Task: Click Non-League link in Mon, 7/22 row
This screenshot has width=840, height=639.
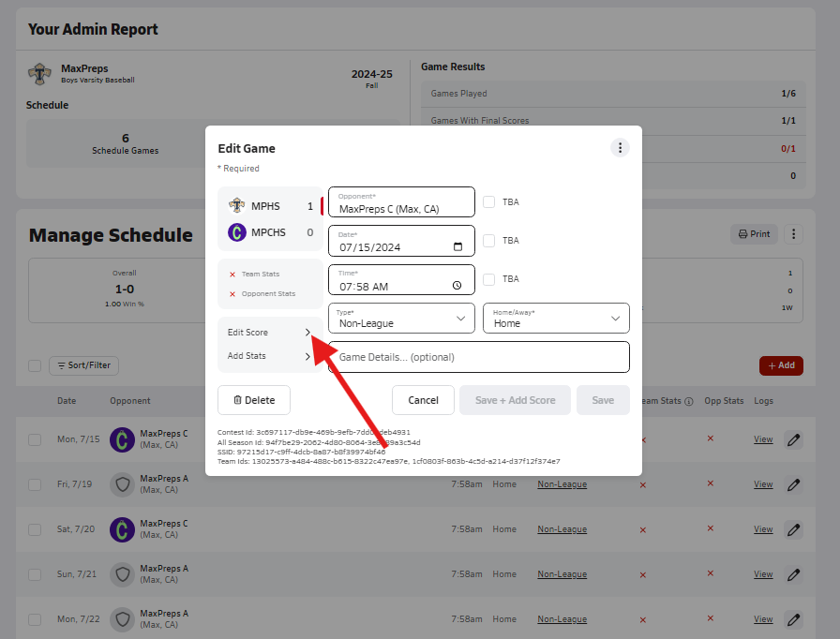Action: pos(562,619)
